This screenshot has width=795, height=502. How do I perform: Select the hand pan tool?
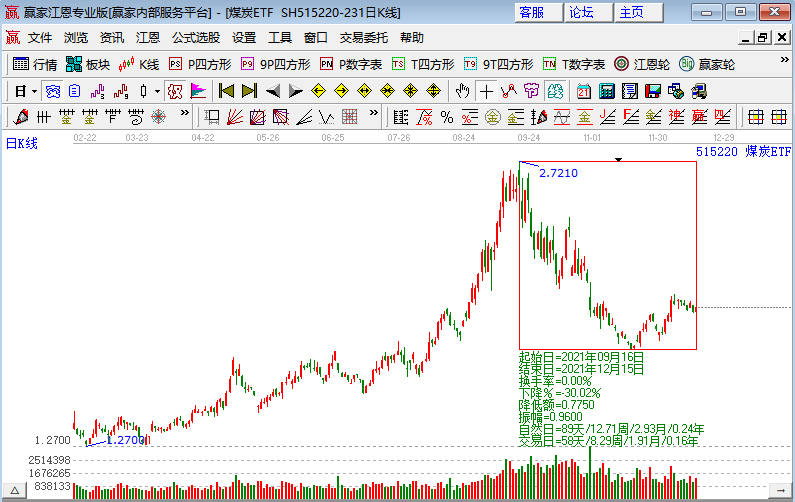tap(462, 92)
